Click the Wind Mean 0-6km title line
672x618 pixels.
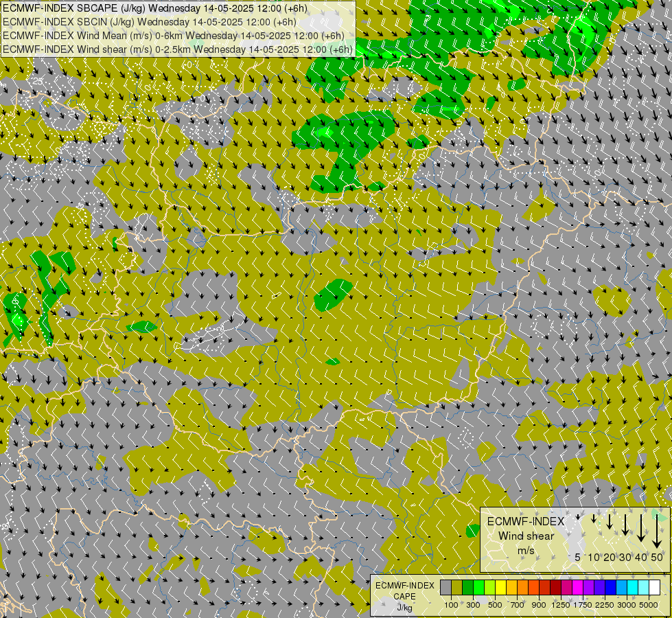pyautogui.click(x=174, y=36)
